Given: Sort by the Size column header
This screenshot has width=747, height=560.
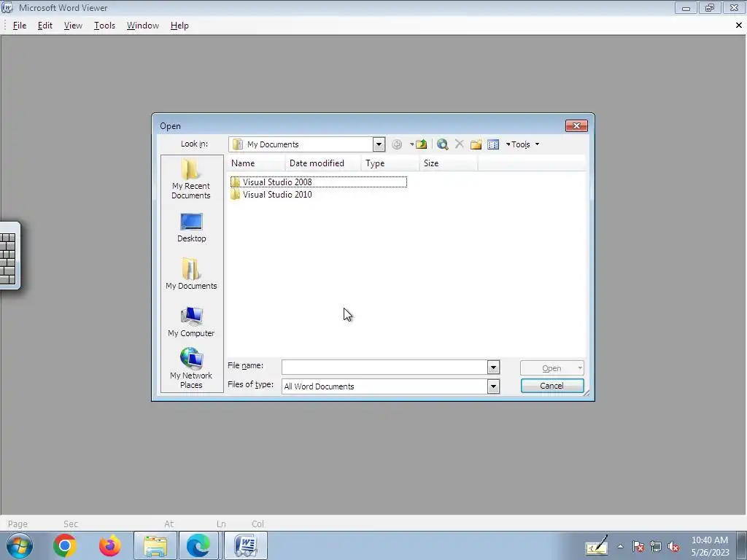Looking at the screenshot, I should click(449, 163).
